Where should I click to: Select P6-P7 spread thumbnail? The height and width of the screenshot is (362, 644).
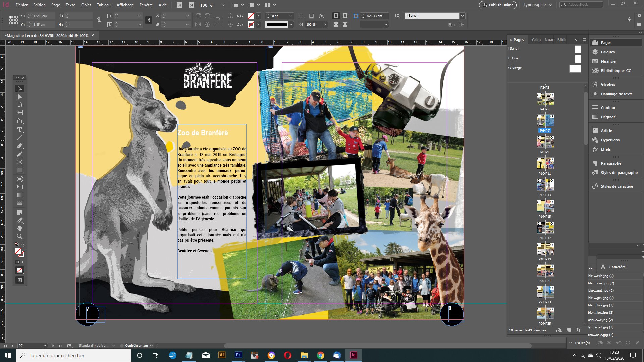(x=545, y=120)
